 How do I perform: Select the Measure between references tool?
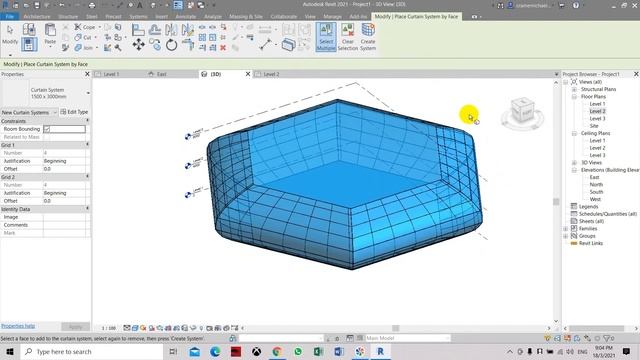[266, 44]
